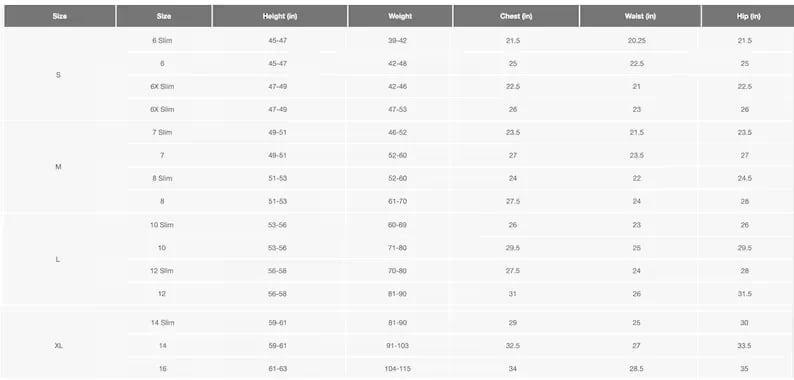Click the 14 Slim size cell
The image size is (794, 380).
[x=162, y=323]
